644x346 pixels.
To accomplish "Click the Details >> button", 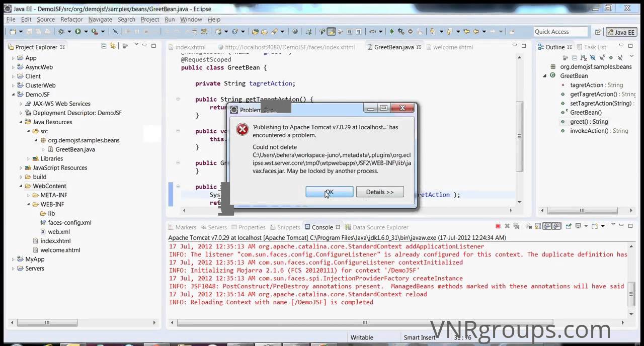I will click(x=380, y=192).
